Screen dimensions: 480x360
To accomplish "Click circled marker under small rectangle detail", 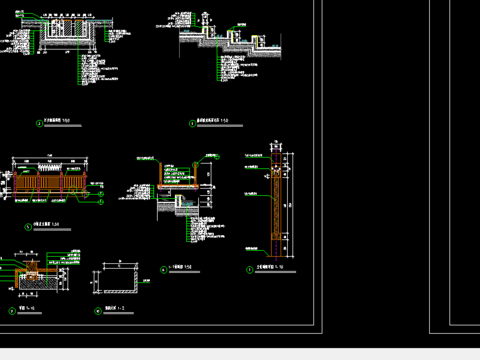I will (x=98, y=311).
